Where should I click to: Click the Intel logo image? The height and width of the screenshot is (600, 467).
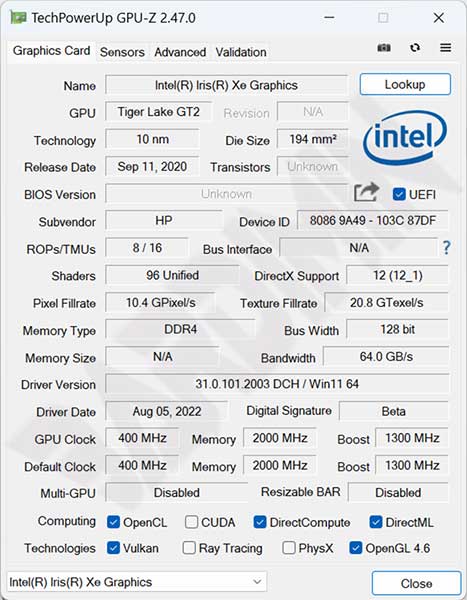pos(405,137)
